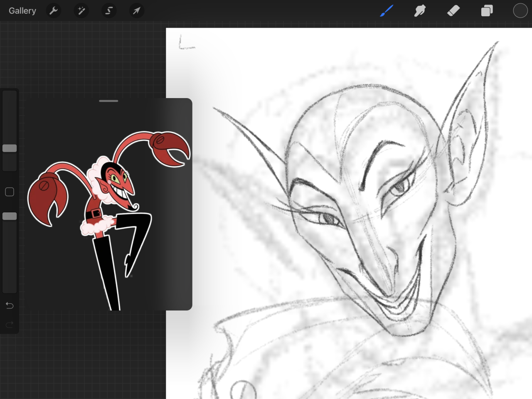Undo the last stroke
Viewport: 532px width, 399px height.
coord(10,305)
